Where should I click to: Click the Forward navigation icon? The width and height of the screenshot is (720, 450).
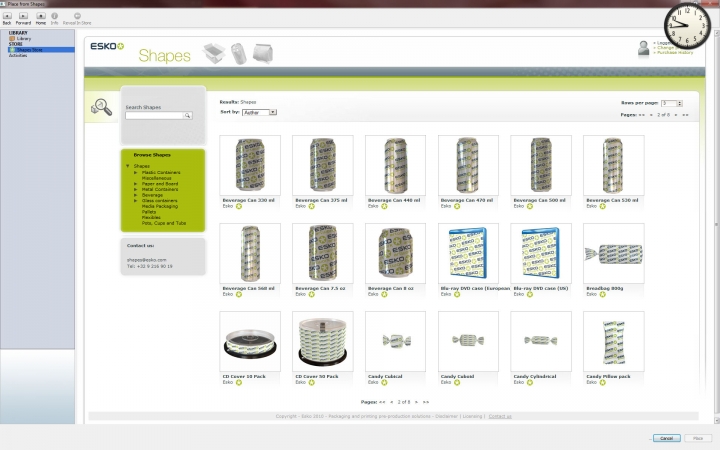pos(23,16)
